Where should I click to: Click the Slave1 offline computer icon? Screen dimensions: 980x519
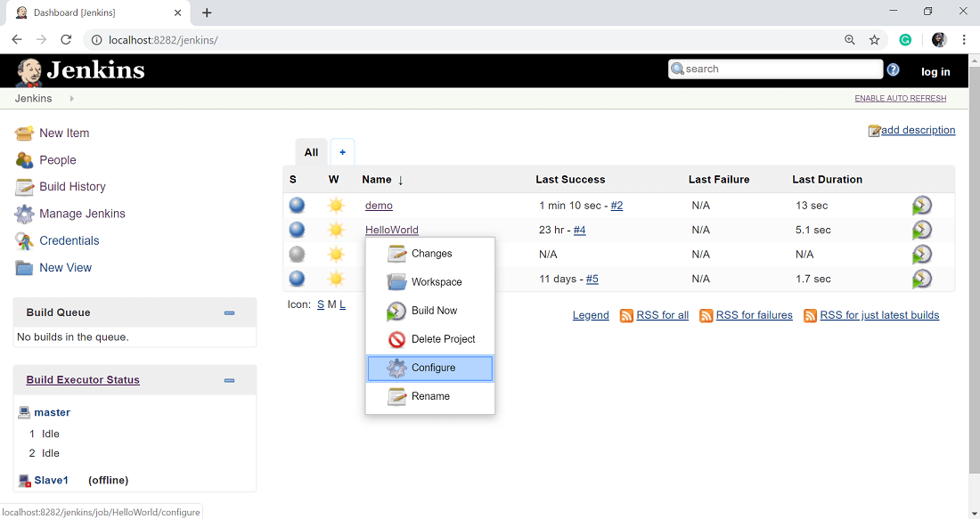pyautogui.click(x=24, y=481)
